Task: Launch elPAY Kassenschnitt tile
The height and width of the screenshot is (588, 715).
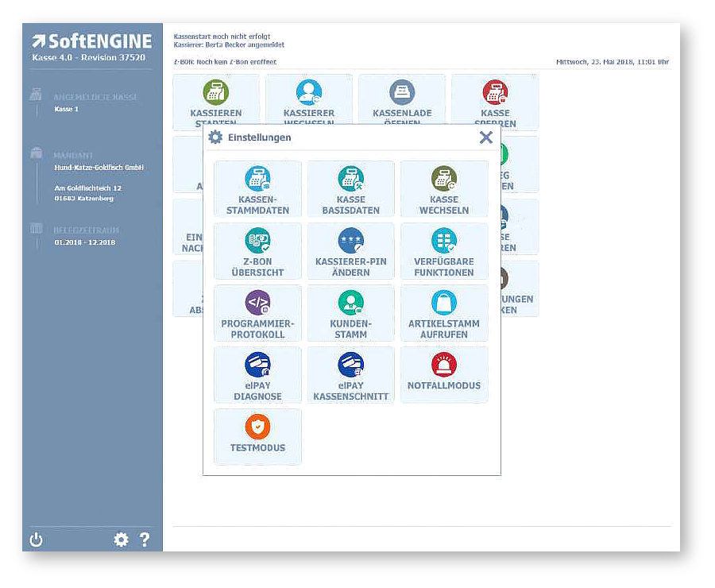Action: pos(350,375)
